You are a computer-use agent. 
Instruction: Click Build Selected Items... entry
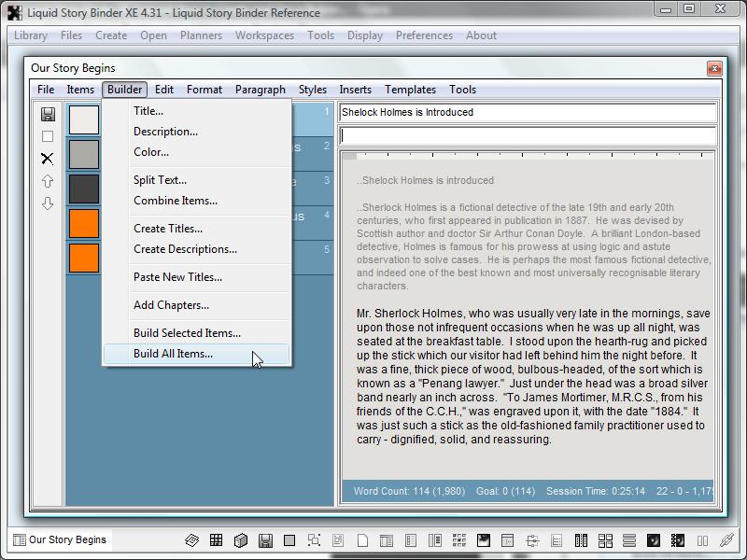pos(187,333)
